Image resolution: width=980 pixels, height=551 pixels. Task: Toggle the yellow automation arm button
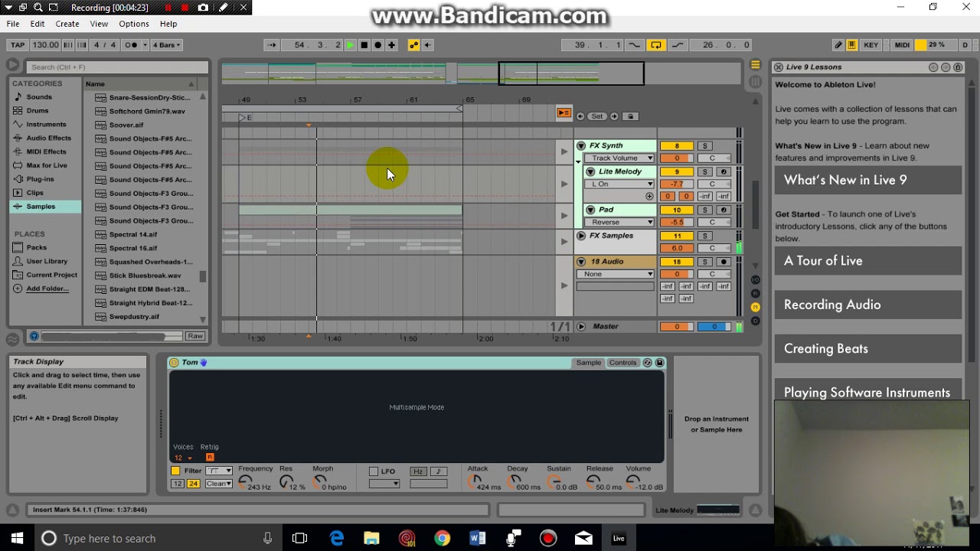(x=413, y=45)
